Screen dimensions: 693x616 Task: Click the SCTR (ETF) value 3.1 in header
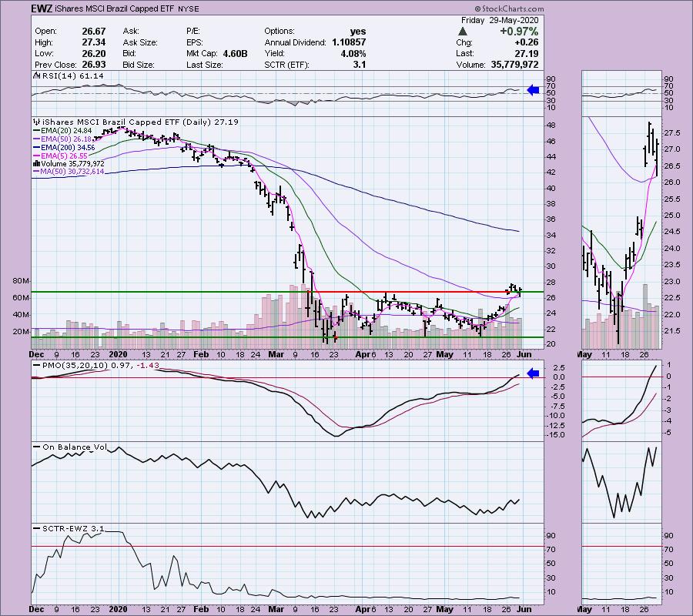(360, 65)
